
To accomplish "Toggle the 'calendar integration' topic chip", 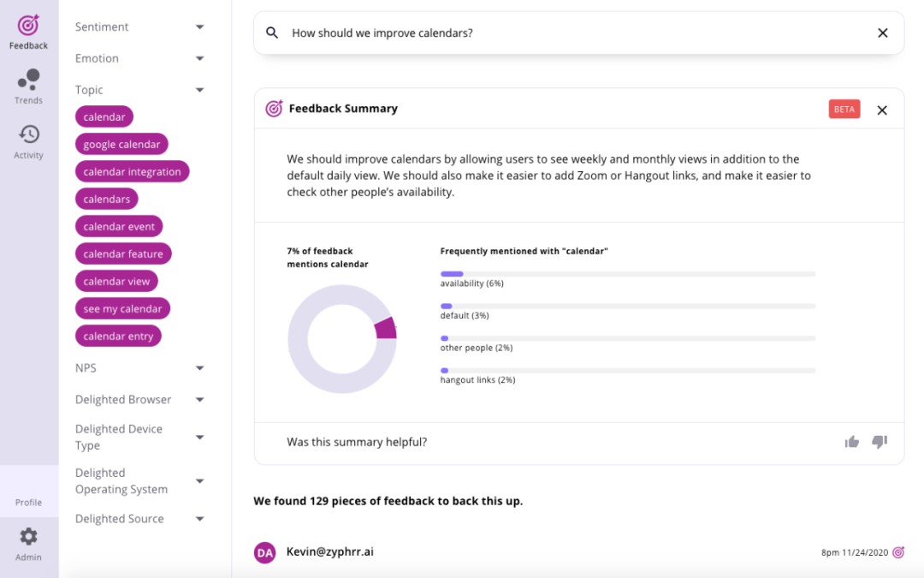I will point(132,172).
